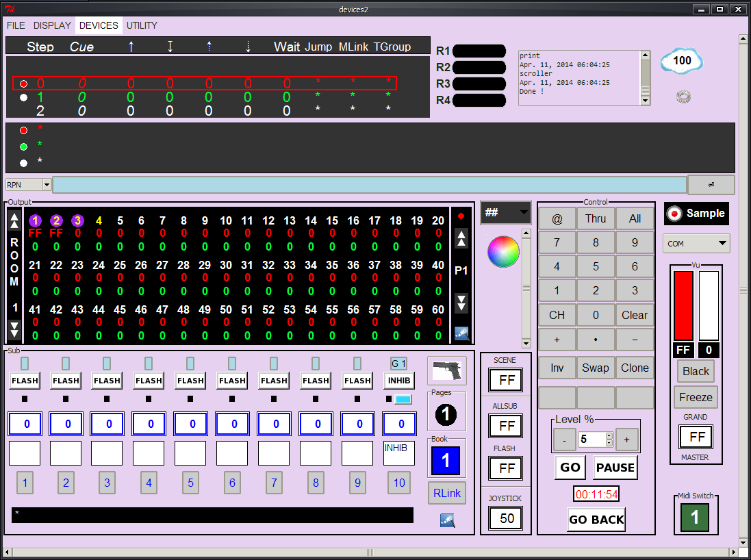Click the page-up double arrow above P1
Image resolution: width=751 pixels, height=560 pixels.
tap(461, 238)
